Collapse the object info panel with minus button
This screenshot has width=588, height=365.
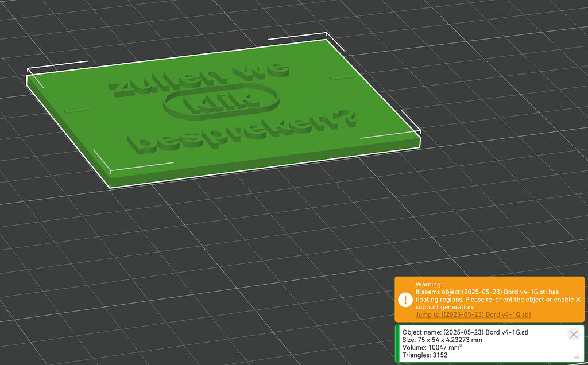576,357
